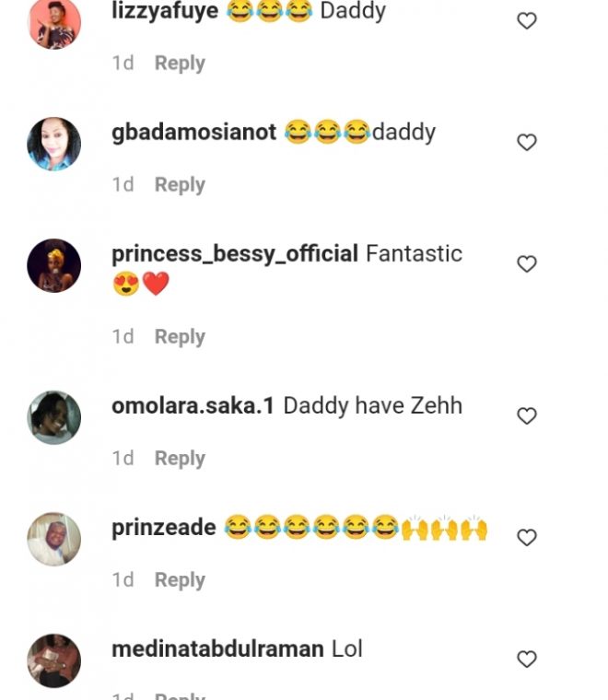Visit the princess_bessy_official username link
Viewport: 608px width, 700px height.
(x=234, y=254)
